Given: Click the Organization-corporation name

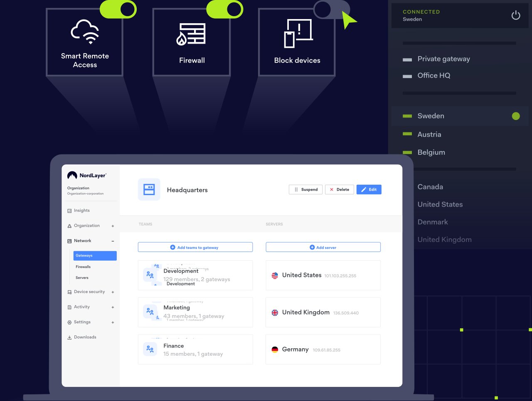Looking at the screenshot, I should point(85,194).
